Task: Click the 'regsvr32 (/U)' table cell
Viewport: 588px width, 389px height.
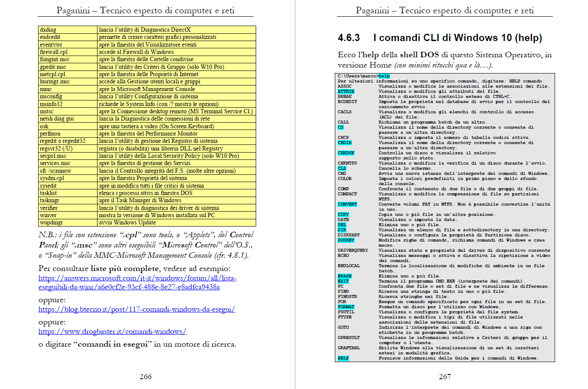Action: (68, 148)
